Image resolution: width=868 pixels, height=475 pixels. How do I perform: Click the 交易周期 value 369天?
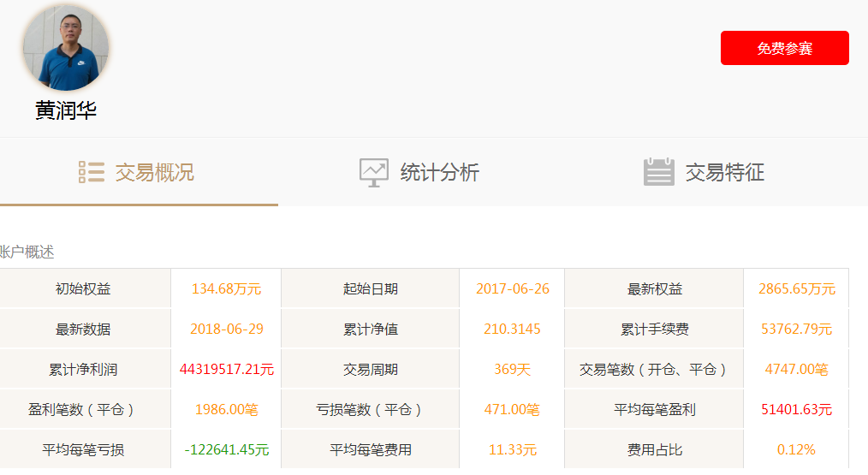[x=513, y=370]
